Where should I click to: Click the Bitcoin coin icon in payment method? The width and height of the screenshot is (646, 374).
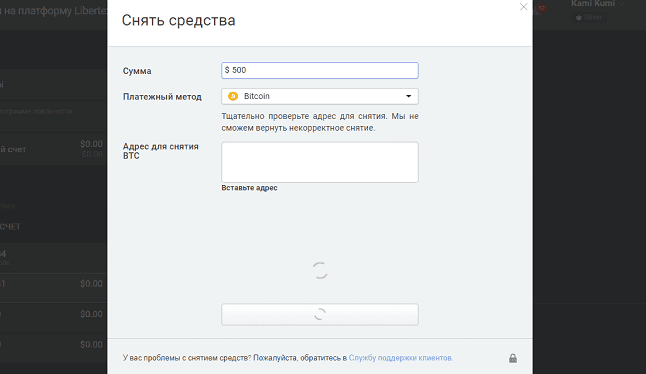pyautogui.click(x=233, y=96)
